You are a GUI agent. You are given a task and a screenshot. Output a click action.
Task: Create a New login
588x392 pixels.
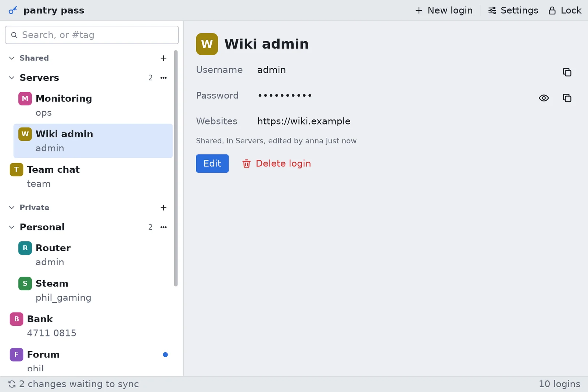point(444,10)
